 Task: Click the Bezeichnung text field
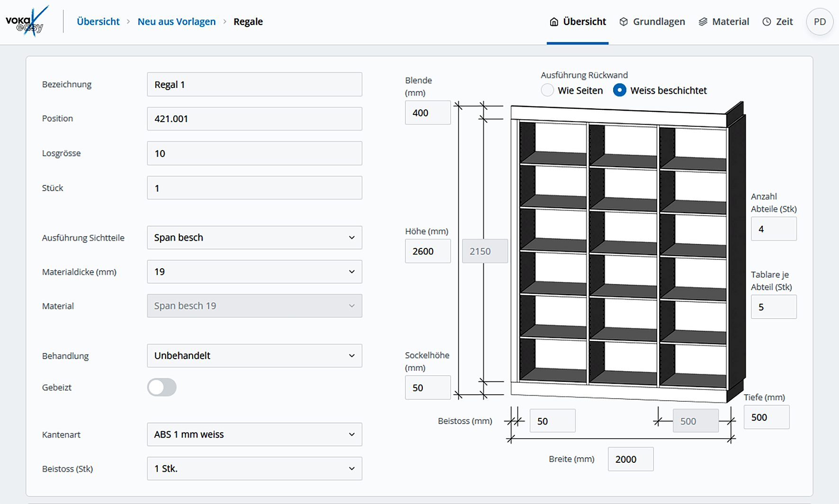coord(254,85)
